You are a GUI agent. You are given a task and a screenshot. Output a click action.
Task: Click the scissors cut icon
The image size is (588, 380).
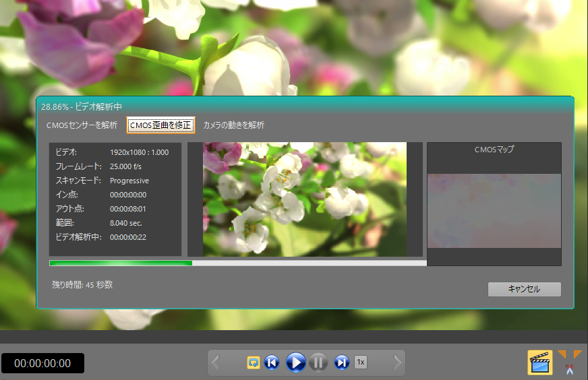click(x=570, y=369)
